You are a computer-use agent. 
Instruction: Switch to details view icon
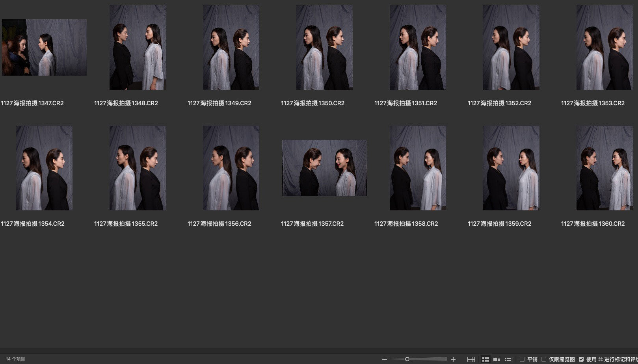(497, 359)
